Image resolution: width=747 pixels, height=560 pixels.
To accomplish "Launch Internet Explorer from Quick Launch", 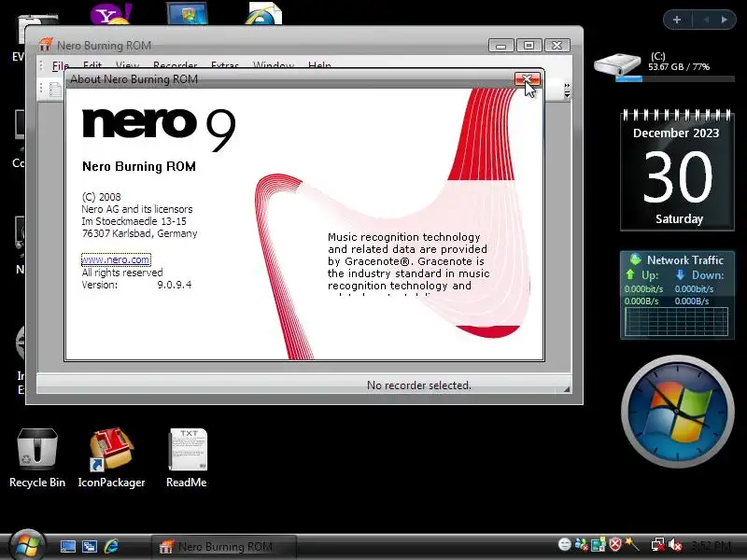I will point(111,546).
